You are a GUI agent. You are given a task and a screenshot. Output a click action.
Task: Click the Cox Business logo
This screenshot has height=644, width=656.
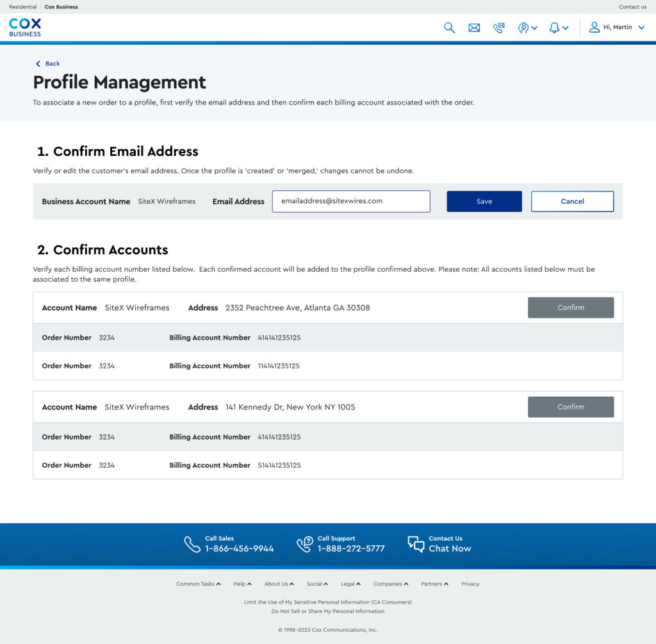[x=25, y=27]
